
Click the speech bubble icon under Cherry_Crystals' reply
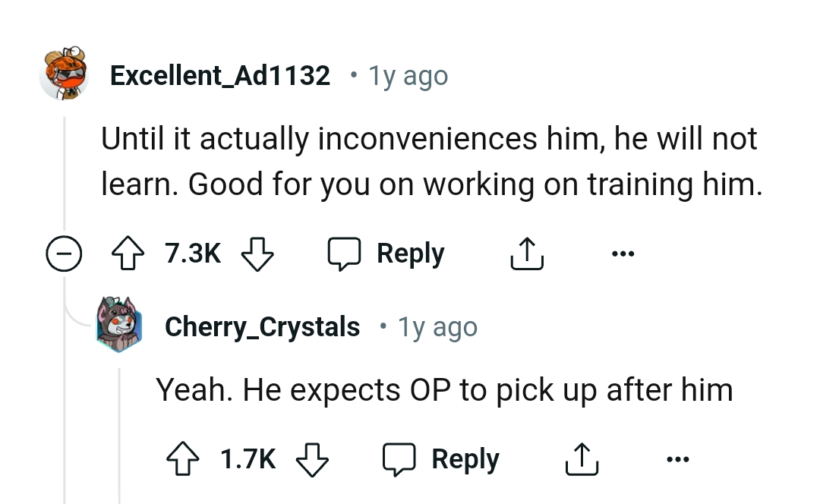(x=399, y=459)
